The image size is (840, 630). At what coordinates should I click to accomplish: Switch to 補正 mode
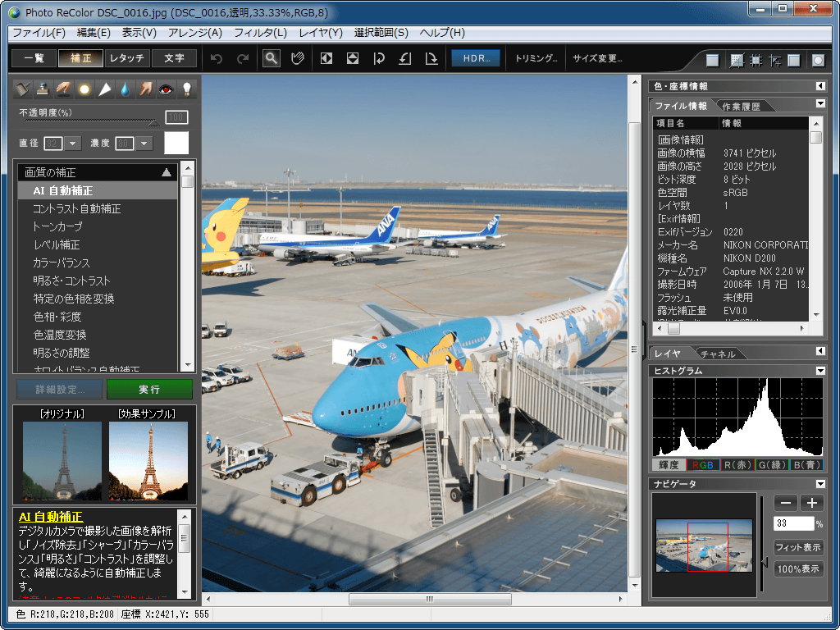coord(81,58)
